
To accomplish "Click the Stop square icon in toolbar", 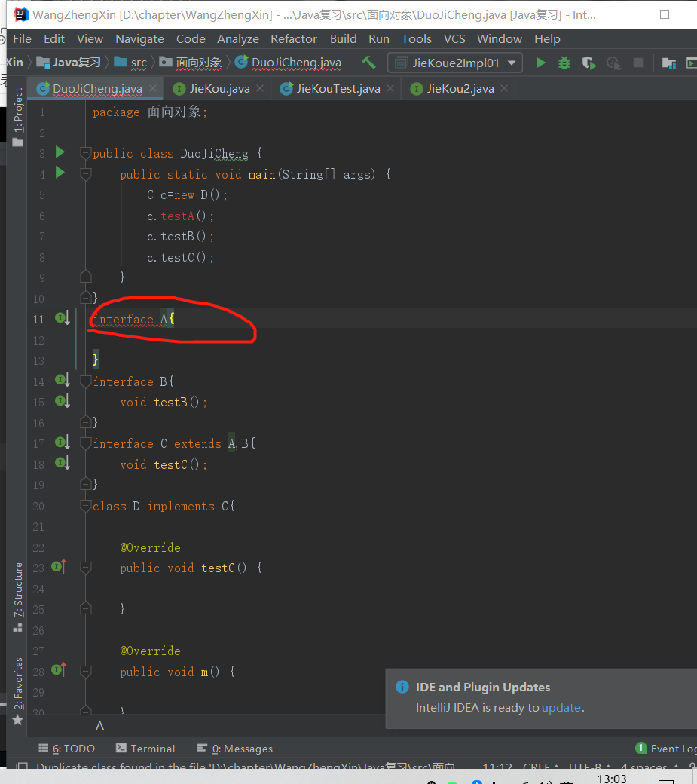I will coord(638,63).
